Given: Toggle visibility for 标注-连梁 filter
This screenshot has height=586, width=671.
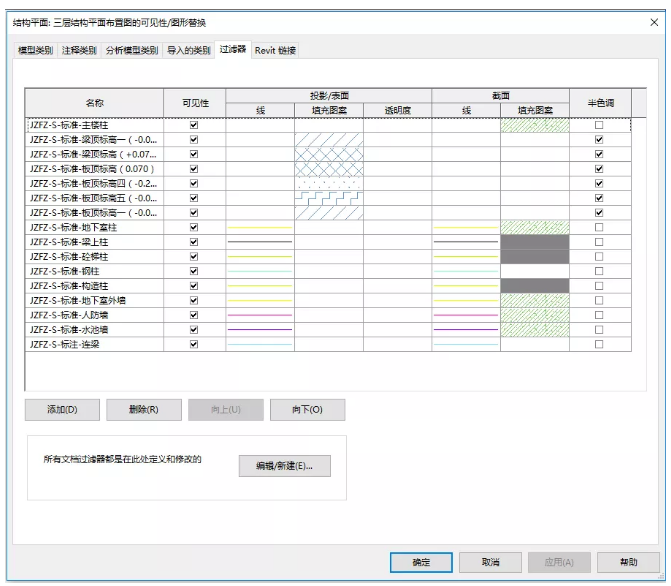Looking at the screenshot, I should (194, 344).
